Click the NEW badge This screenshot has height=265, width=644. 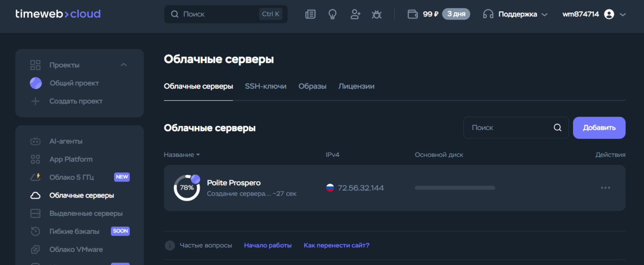pos(122,177)
